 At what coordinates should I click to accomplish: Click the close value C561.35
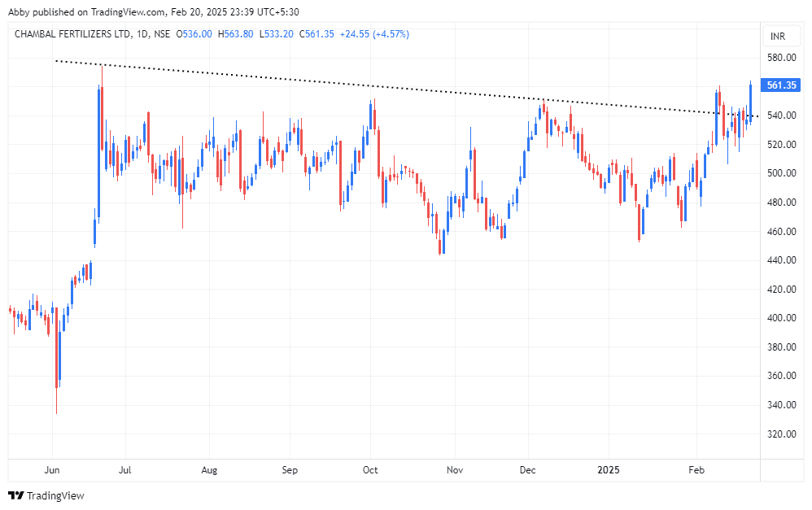(317, 34)
